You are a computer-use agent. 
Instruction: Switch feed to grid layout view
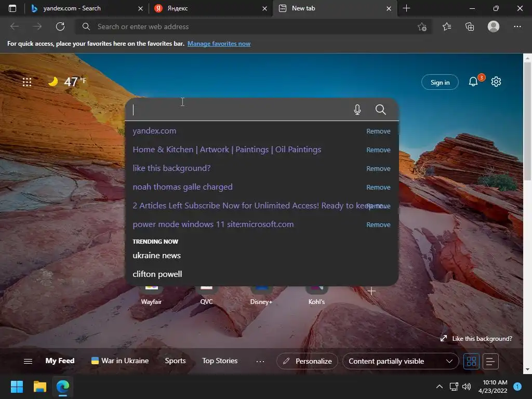471,362
